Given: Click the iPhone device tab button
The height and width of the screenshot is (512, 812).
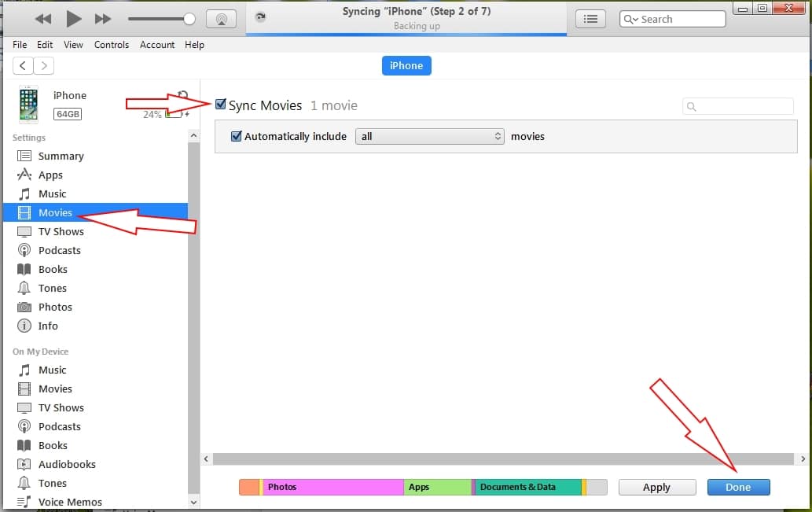Looking at the screenshot, I should [406, 66].
